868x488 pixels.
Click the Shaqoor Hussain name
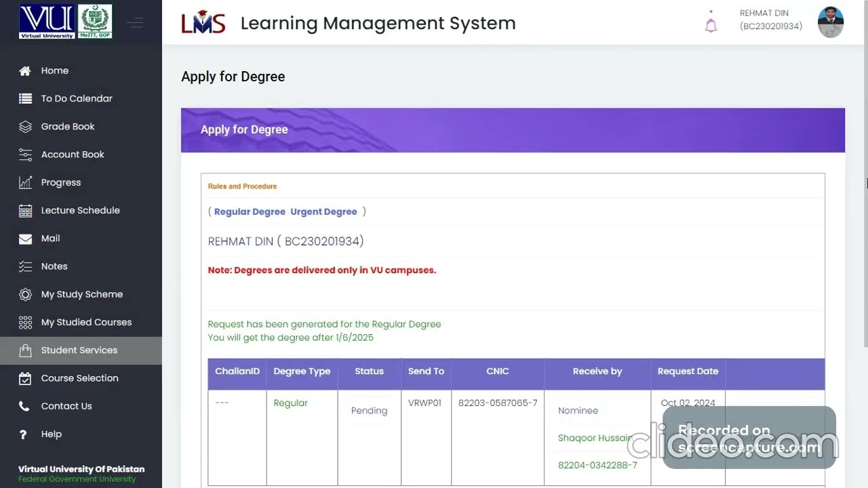pyautogui.click(x=595, y=439)
